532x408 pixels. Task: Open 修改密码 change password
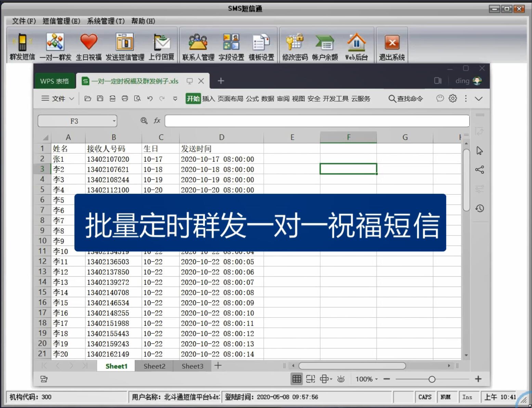[295, 46]
